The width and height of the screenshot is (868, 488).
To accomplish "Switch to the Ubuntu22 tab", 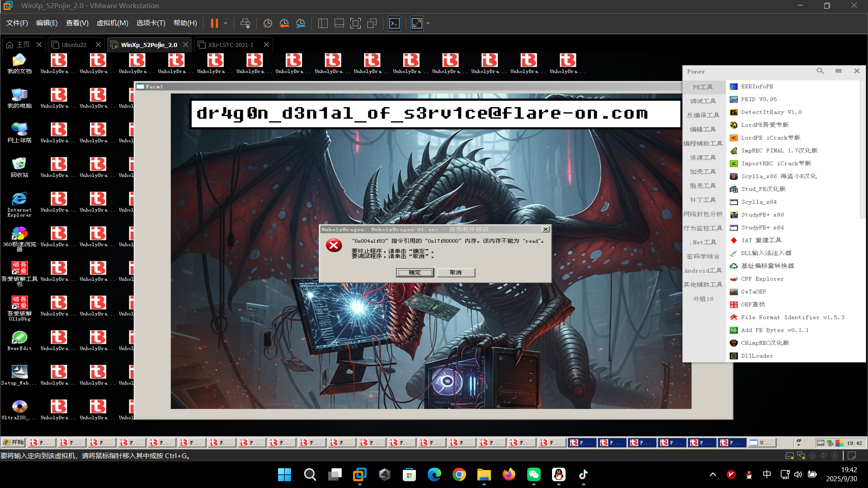I will [74, 45].
